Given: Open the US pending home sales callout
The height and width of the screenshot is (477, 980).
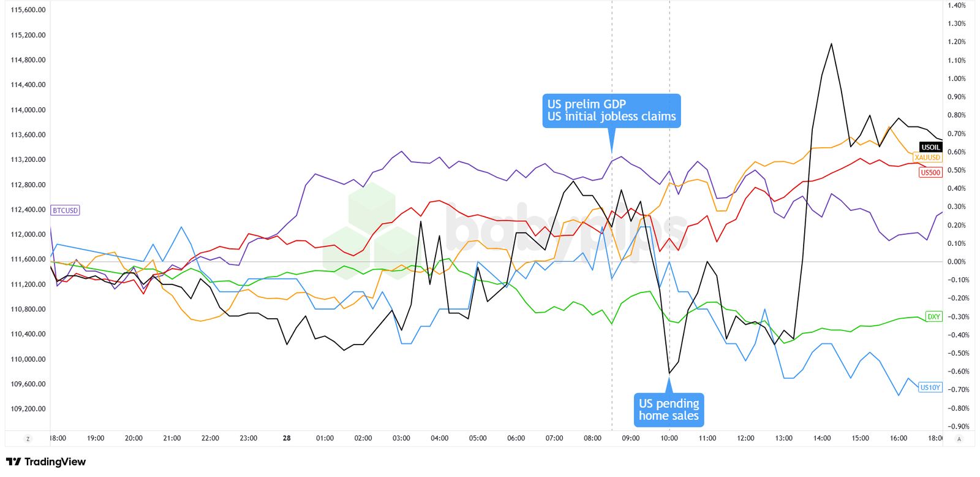Looking at the screenshot, I should (669, 410).
